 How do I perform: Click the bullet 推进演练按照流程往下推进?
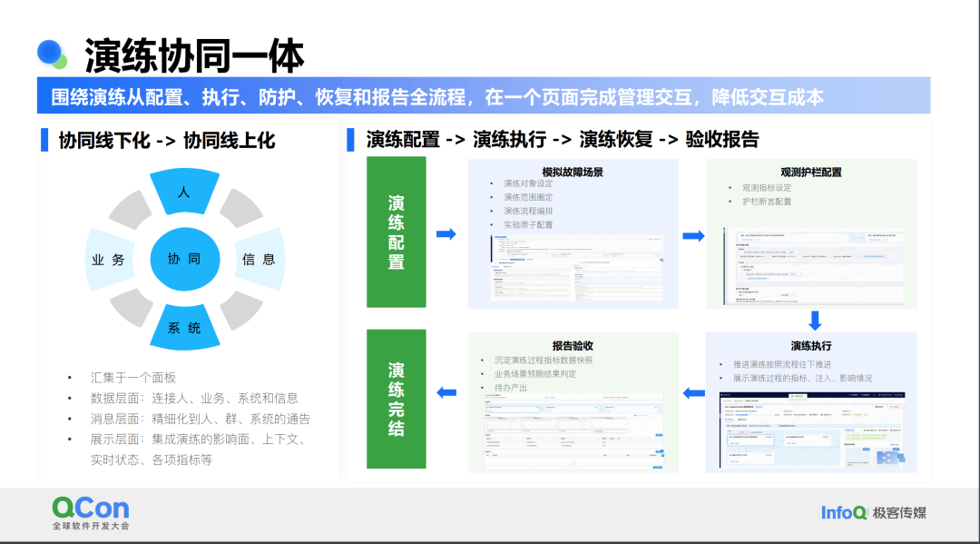782,364
